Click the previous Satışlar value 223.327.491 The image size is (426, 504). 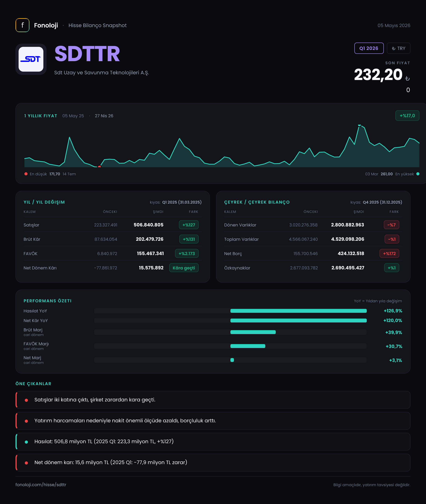pyautogui.click(x=106, y=225)
